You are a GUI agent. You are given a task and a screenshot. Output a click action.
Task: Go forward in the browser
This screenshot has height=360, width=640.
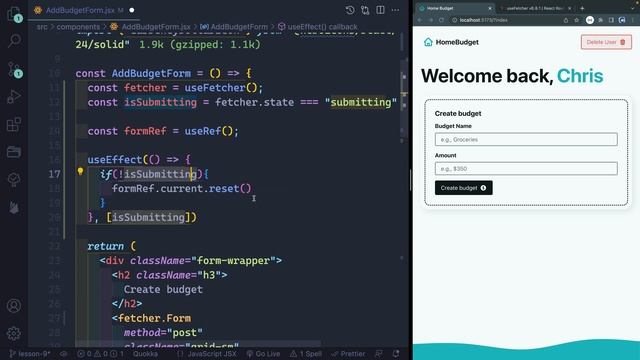[x=431, y=20]
